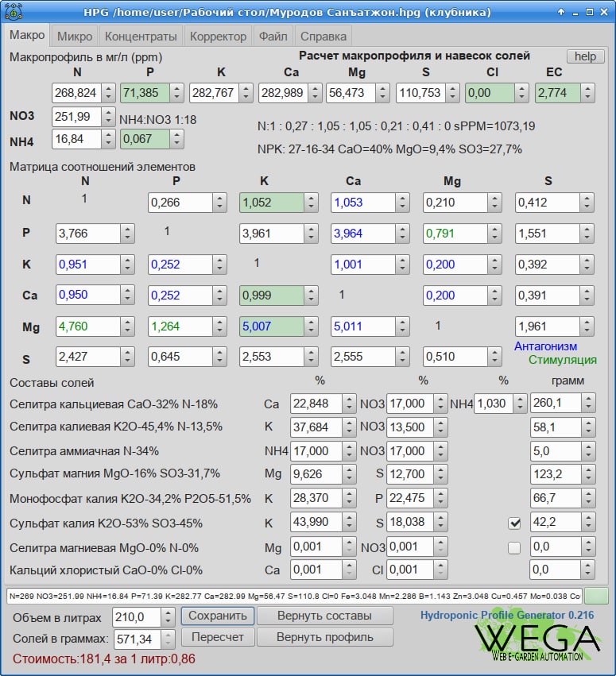Click the Объем в литрах field 210,0
The width and height of the screenshot is (616, 676).
pos(137,617)
